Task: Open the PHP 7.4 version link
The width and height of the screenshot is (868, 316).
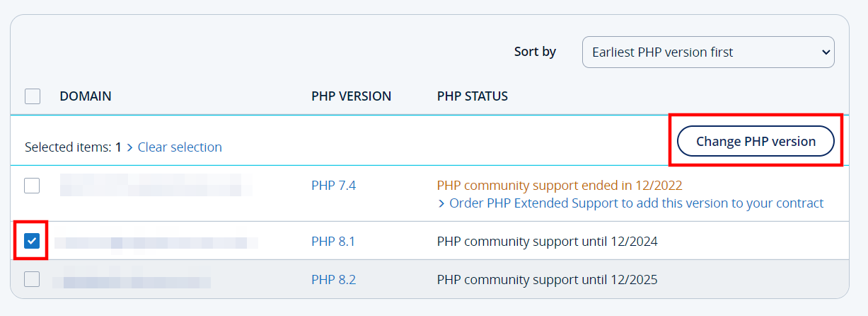Action: tap(333, 186)
